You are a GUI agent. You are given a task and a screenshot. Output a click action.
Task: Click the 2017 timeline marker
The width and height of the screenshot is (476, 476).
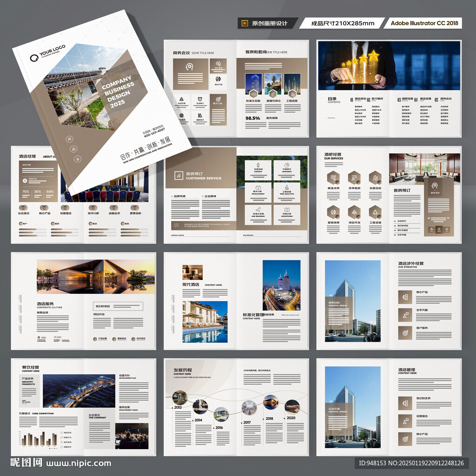tap(247, 422)
